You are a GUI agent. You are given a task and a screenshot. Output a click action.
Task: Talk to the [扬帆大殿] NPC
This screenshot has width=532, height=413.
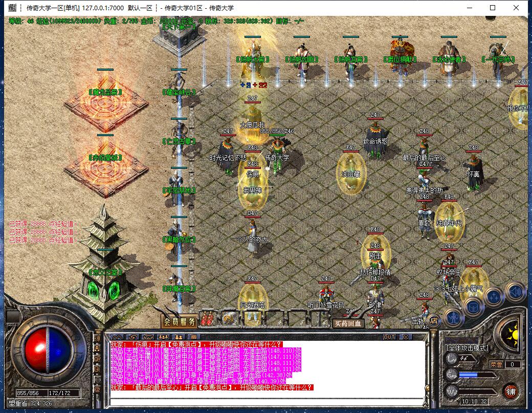pos(253,59)
